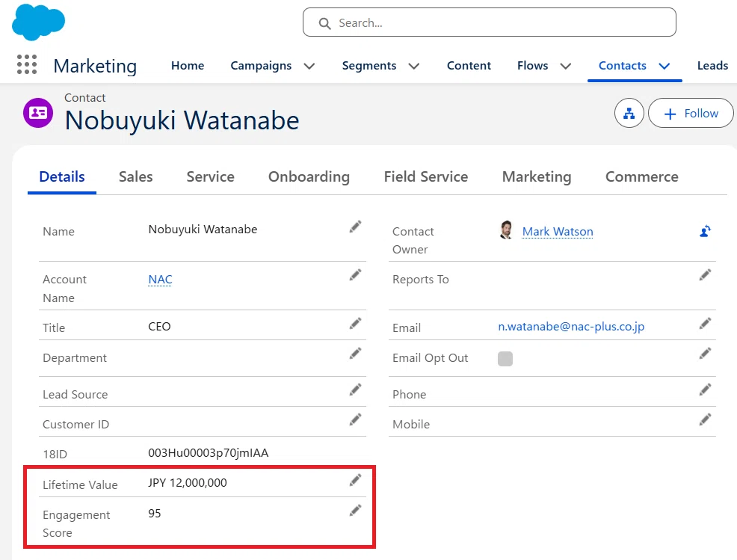Click the search magnifier icon
737x560 pixels.
point(325,23)
